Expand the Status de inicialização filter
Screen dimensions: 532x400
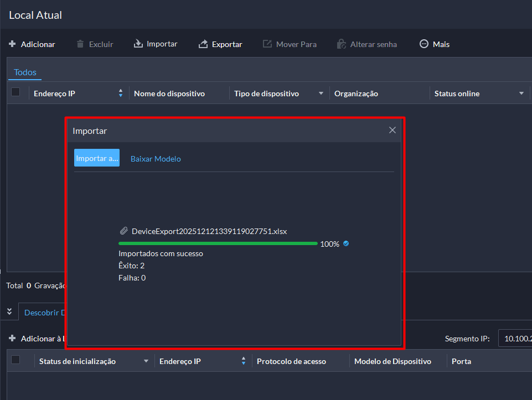[146, 361]
